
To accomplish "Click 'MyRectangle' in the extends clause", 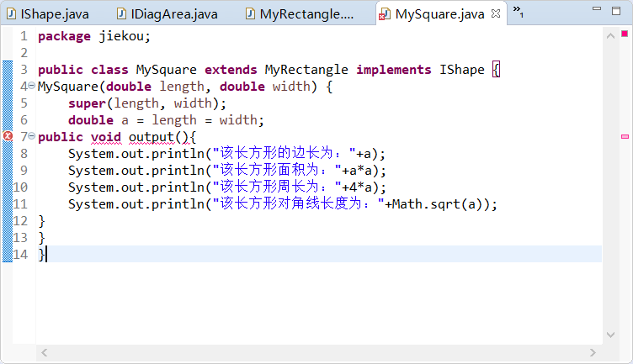I will click(x=306, y=70).
